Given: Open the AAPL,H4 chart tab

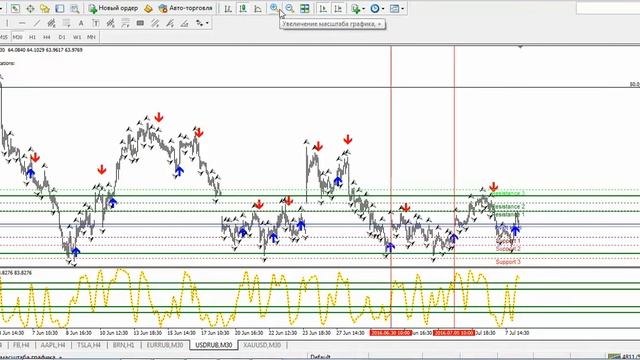Looking at the screenshot, I should pos(53,345).
